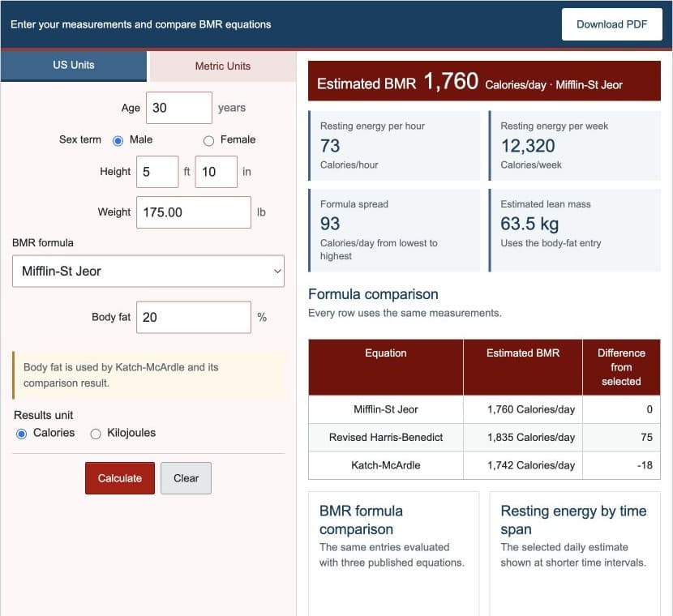Click the Clear button
Screen dimensions: 673x616
tap(186, 478)
